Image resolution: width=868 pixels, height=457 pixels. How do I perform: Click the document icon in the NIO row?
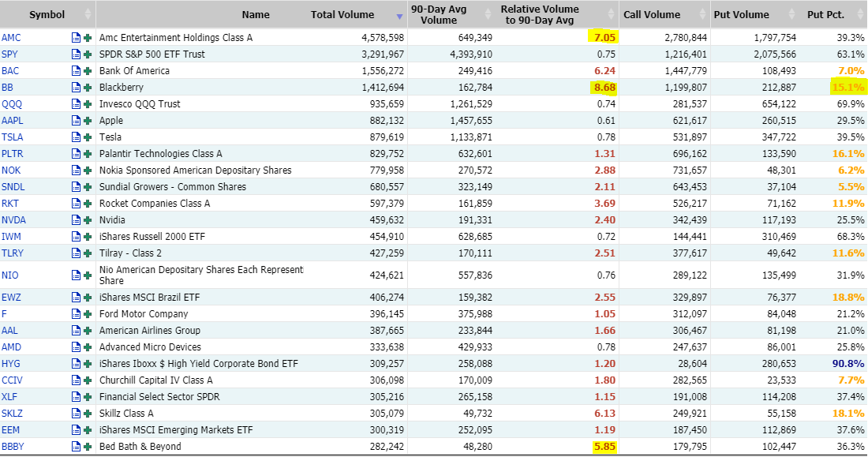76,275
